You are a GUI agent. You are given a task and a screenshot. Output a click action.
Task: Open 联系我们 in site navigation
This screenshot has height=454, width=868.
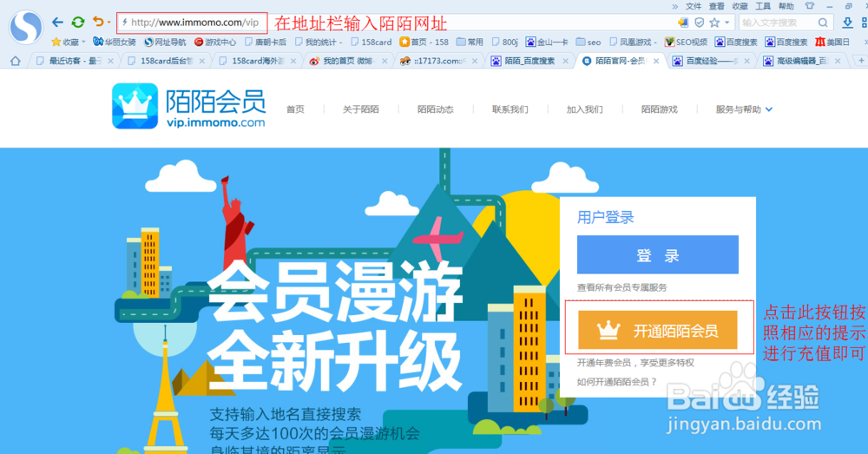(510, 109)
